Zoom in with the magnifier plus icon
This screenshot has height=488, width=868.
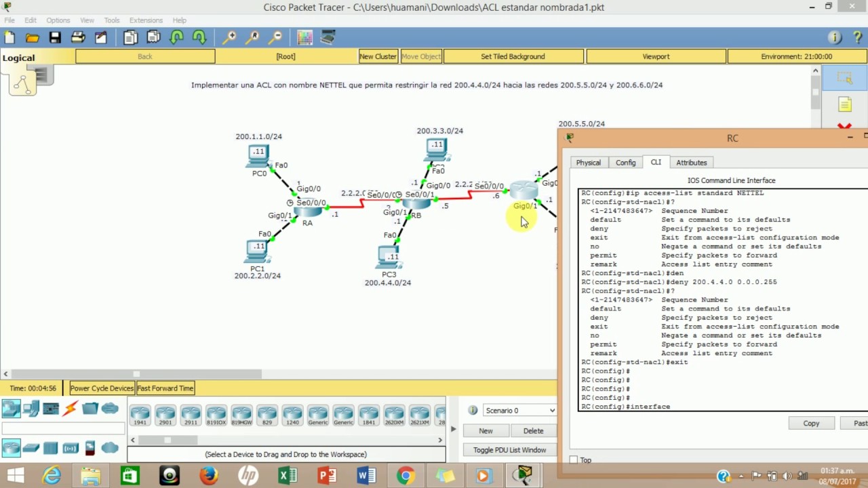click(230, 38)
